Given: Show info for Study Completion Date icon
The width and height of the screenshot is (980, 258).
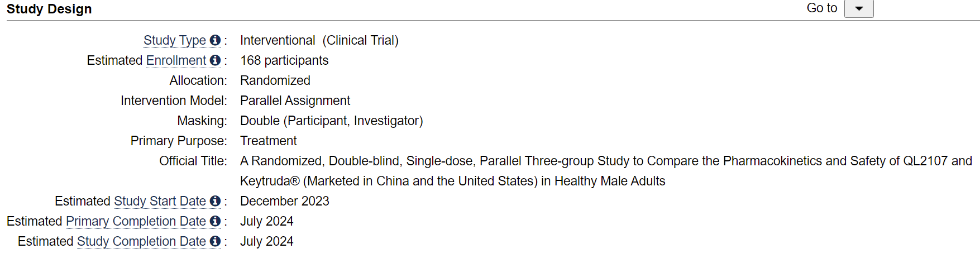Looking at the screenshot, I should click(x=215, y=241).
